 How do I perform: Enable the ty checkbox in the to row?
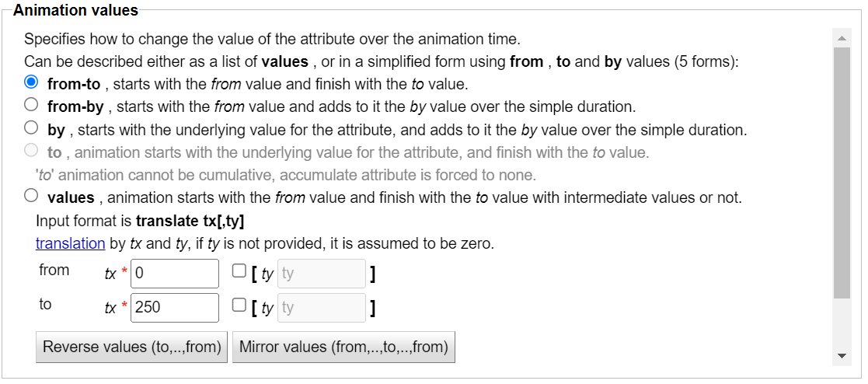click(239, 306)
